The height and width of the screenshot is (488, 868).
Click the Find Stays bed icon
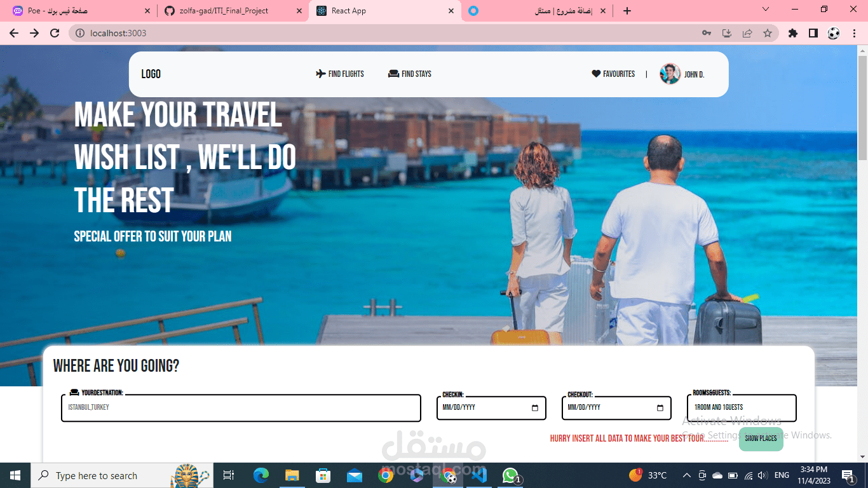point(393,74)
